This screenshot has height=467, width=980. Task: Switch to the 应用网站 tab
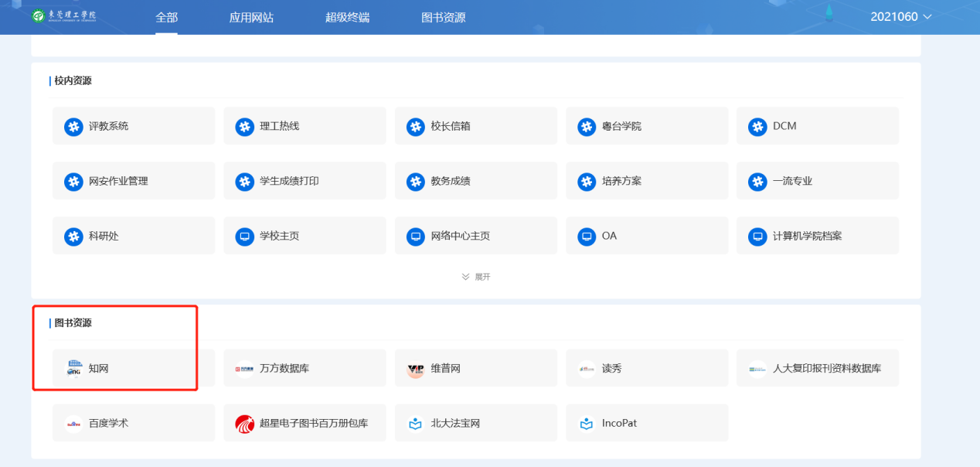pos(252,17)
